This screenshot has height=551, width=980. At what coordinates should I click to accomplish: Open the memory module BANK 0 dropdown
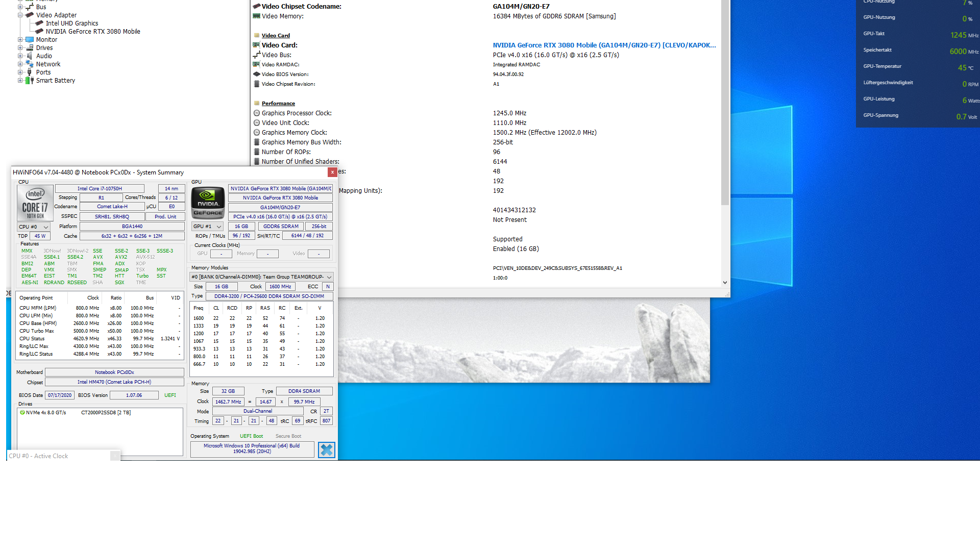[x=261, y=277]
